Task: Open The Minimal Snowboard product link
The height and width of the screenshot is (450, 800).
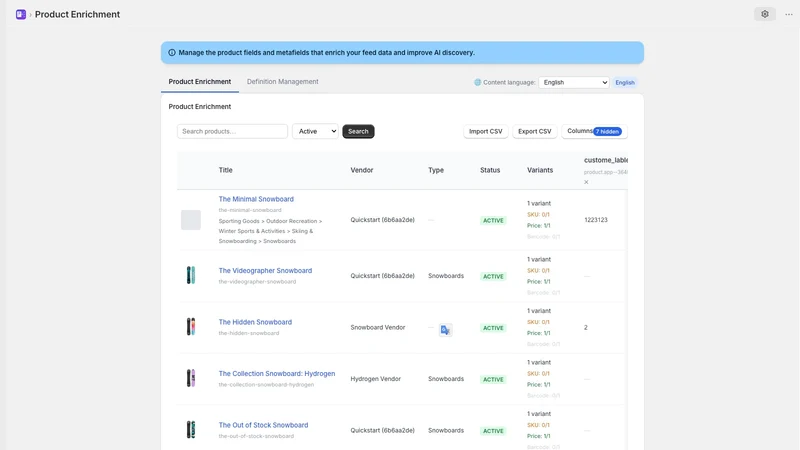Action: (x=256, y=199)
